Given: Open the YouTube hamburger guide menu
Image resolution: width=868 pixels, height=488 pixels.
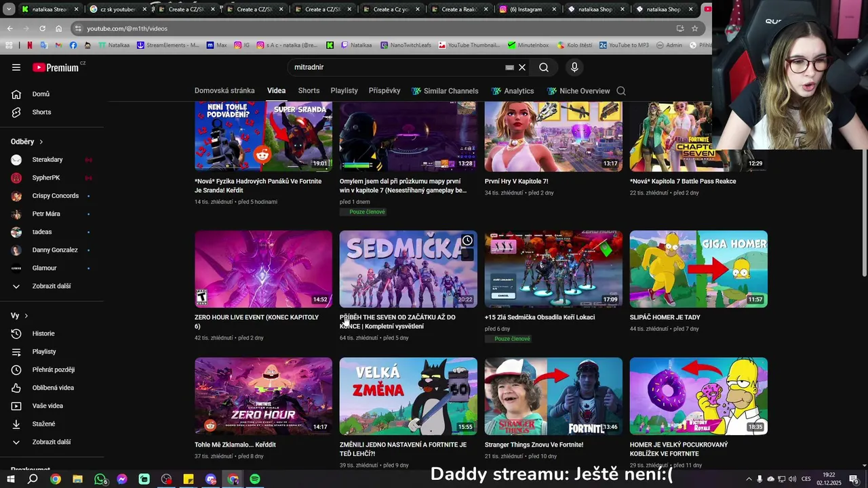Looking at the screenshot, I should click(16, 67).
